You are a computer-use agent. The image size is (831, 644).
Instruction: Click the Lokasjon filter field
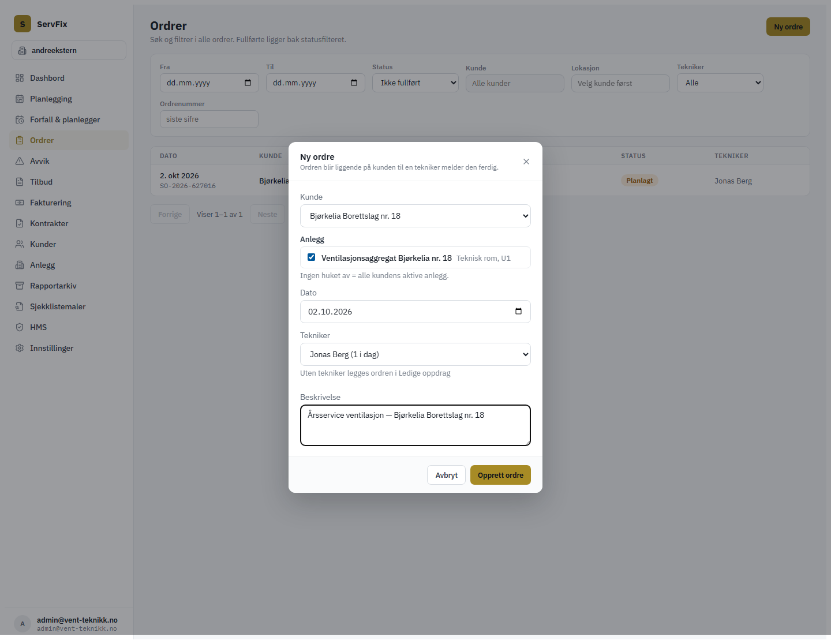point(620,83)
